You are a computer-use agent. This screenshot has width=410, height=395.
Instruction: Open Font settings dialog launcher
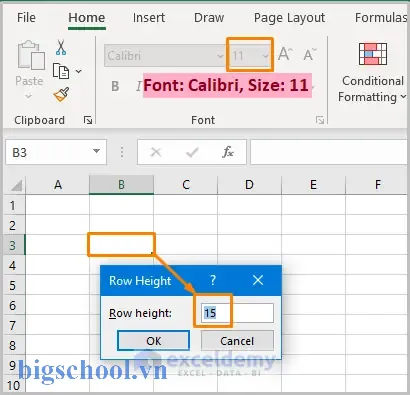320,120
